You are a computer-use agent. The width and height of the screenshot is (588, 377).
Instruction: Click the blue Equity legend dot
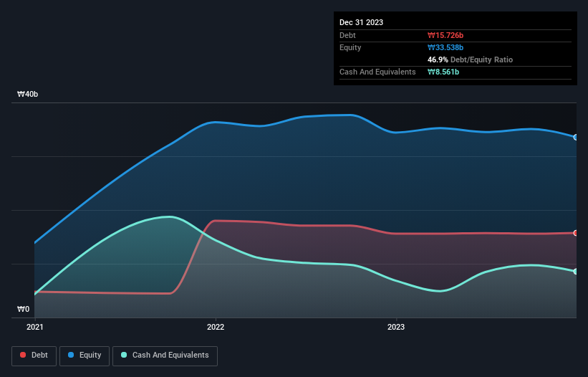coord(71,355)
